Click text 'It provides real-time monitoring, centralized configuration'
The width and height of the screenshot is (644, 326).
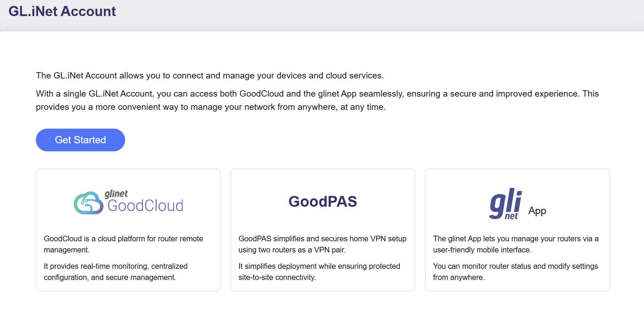(116, 272)
